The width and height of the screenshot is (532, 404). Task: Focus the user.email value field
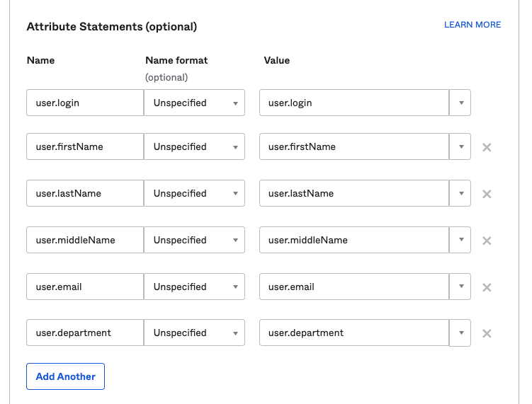point(354,287)
